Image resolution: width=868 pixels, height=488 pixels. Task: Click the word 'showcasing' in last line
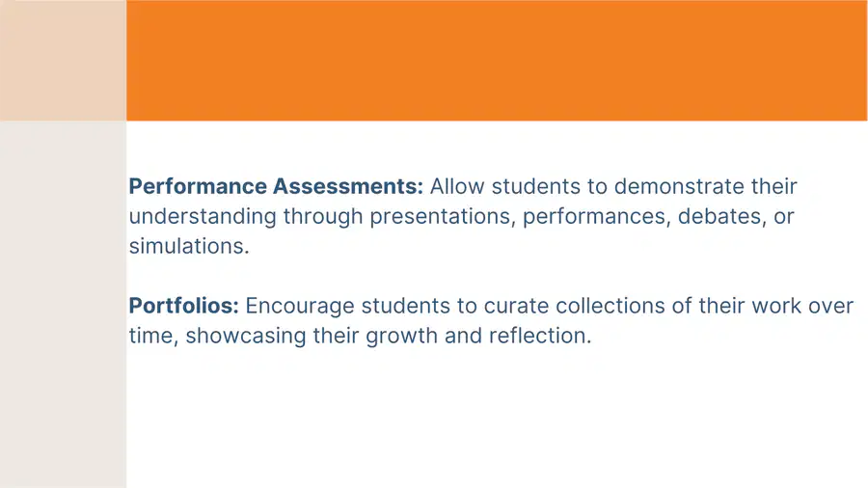[246, 336]
